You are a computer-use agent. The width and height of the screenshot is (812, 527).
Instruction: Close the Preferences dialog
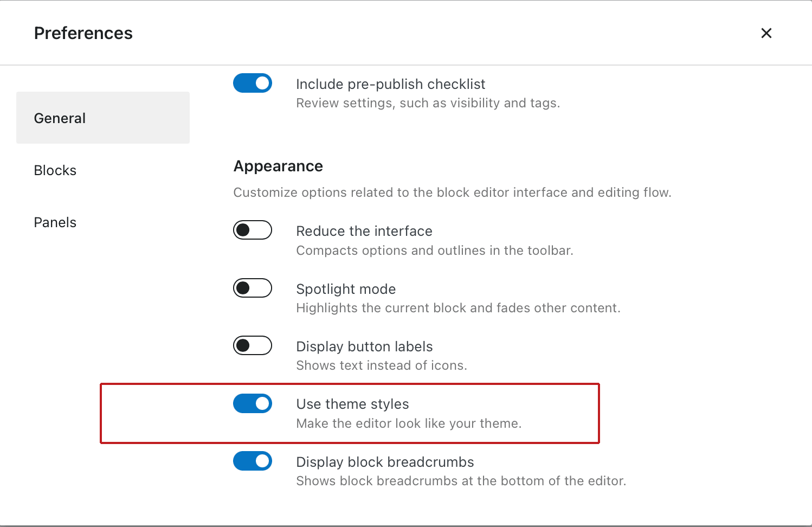[766, 33]
